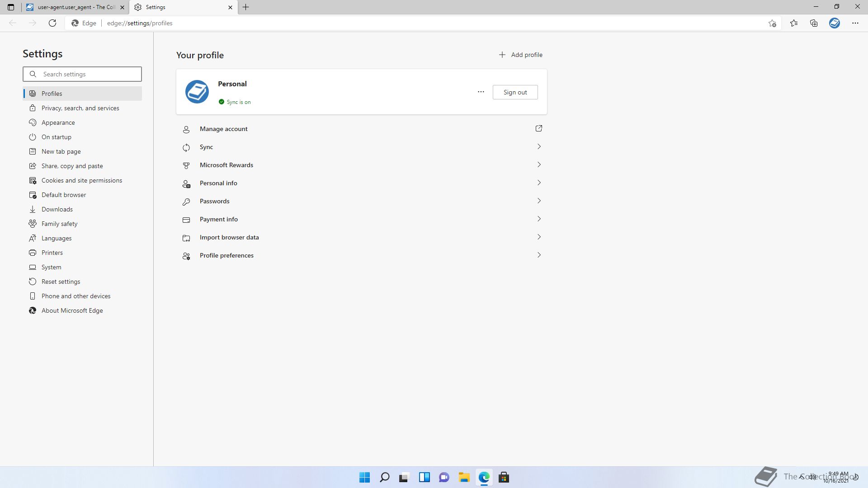Open the tab actions menu icon

coord(11,7)
